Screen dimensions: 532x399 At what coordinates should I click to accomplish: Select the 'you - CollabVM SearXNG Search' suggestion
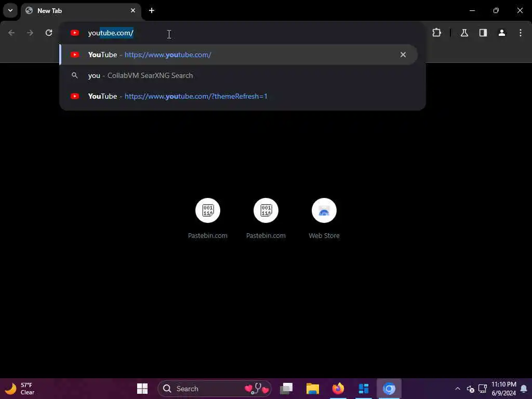click(238, 76)
